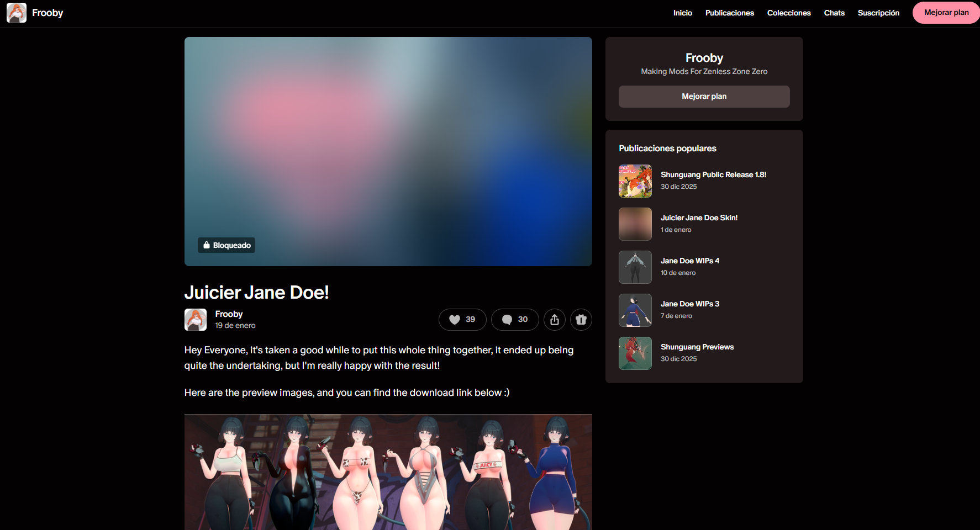This screenshot has height=530, width=980.
Task: Open Colecciones in the top navigation
Action: (x=789, y=13)
